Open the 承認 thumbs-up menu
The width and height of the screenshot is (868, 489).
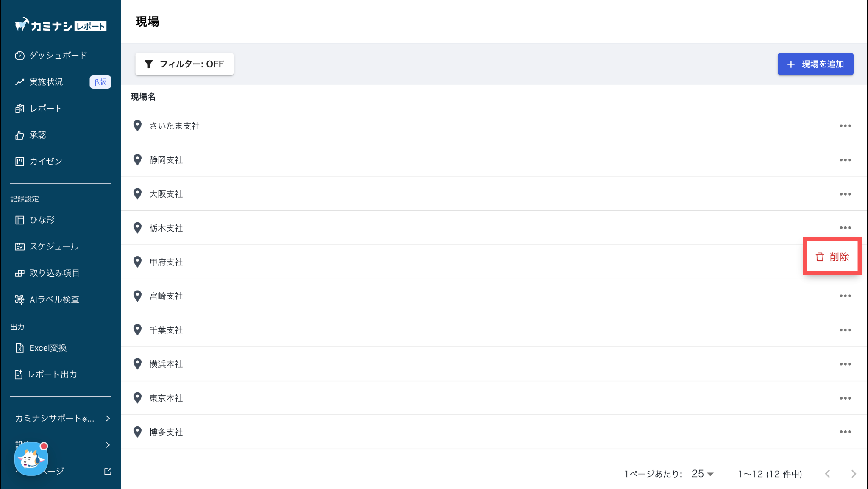19,135
